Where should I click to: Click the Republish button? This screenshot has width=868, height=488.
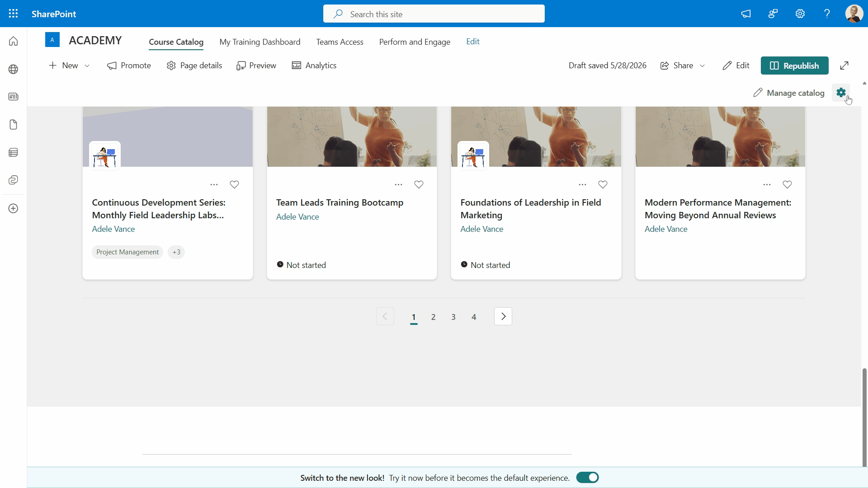pyautogui.click(x=794, y=66)
